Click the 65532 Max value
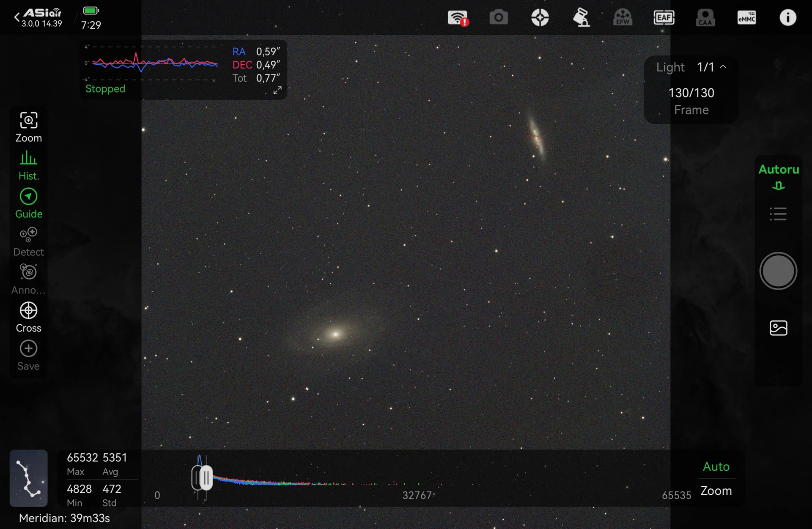 click(x=82, y=463)
